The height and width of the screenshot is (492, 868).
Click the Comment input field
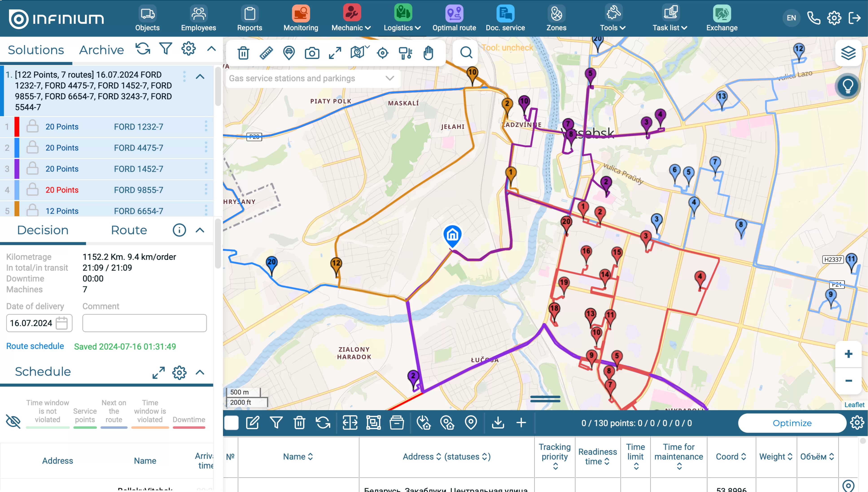point(144,323)
